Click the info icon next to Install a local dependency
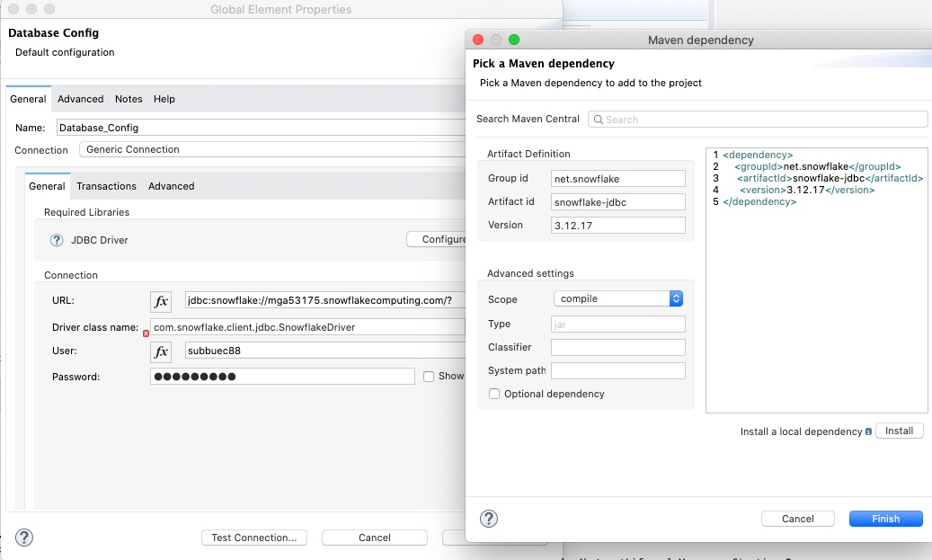 [868, 431]
